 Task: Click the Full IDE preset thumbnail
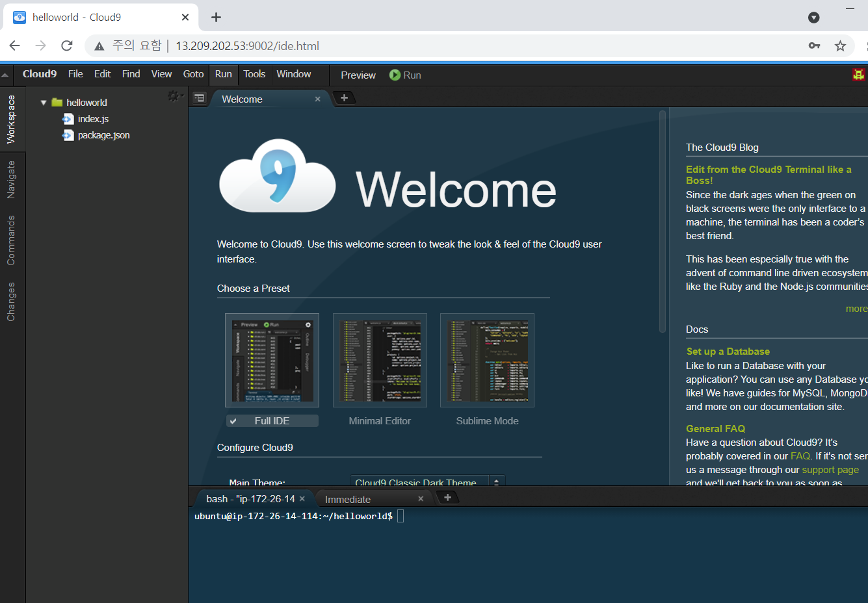click(272, 361)
